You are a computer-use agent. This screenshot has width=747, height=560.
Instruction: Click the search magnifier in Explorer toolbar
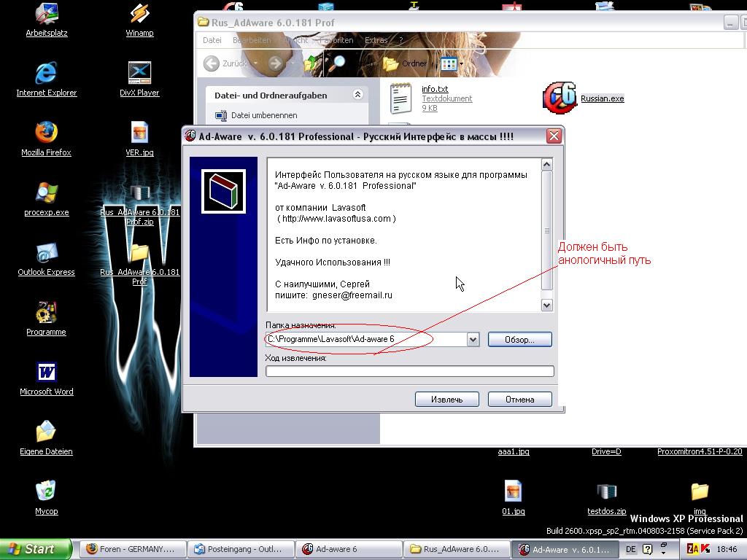tap(338, 63)
